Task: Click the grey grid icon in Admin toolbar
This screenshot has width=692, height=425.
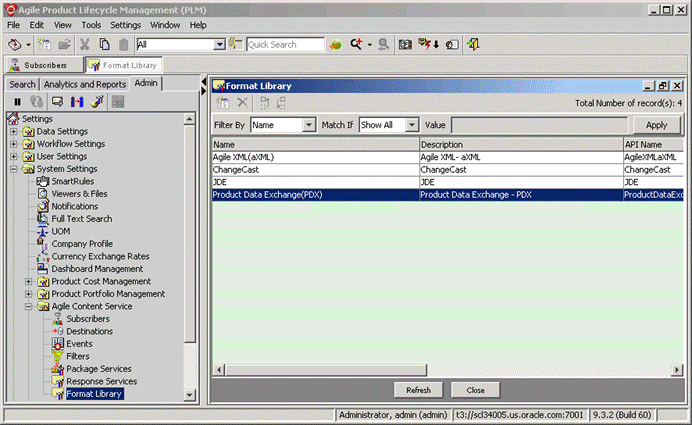Action: pos(118,102)
